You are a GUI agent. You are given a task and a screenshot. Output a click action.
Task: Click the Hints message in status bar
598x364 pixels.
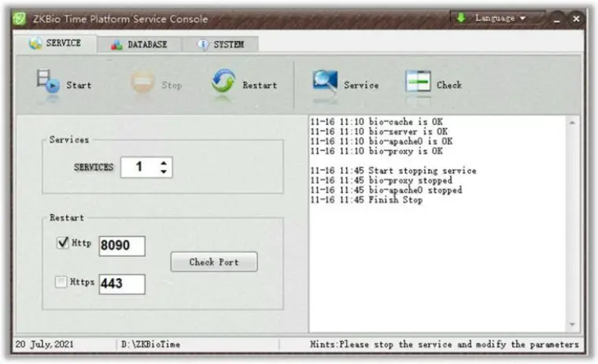445,344
